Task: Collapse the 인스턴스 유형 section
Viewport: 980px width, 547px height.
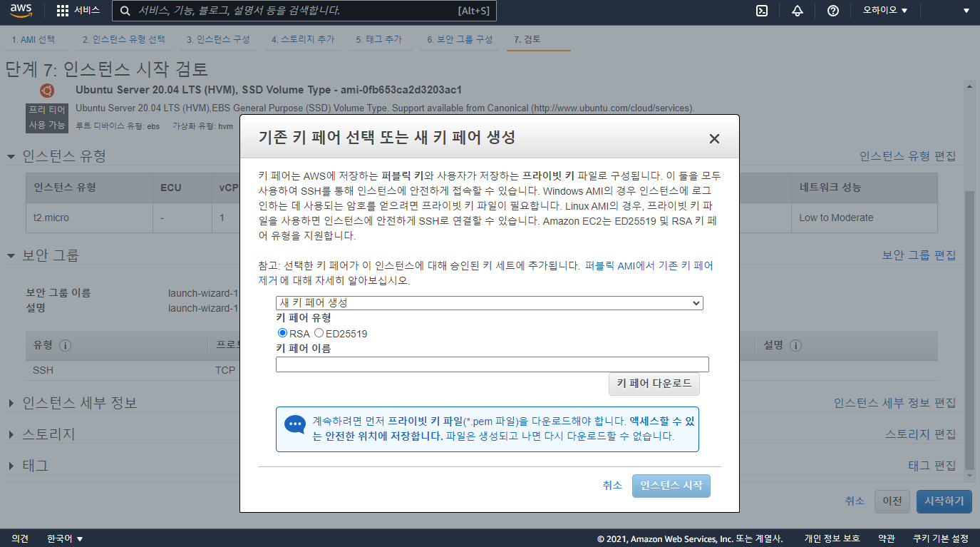Action: pyautogui.click(x=11, y=156)
